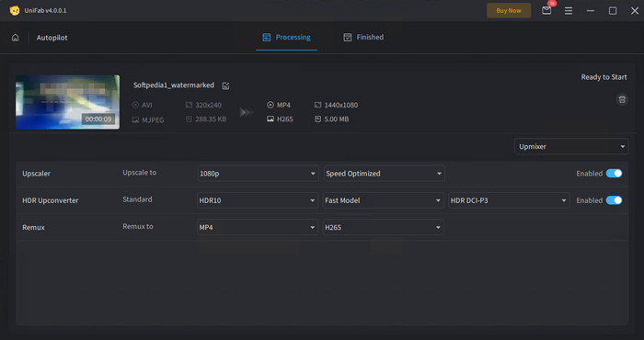
Task: Click the conversion arrows icon
Action: coord(246,112)
